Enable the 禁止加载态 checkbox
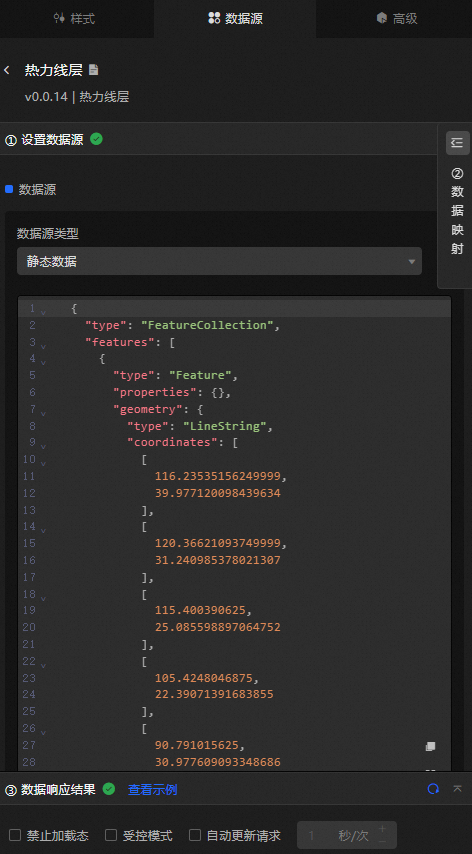472x854 pixels. pyautogui.click(x=15, y=835)
